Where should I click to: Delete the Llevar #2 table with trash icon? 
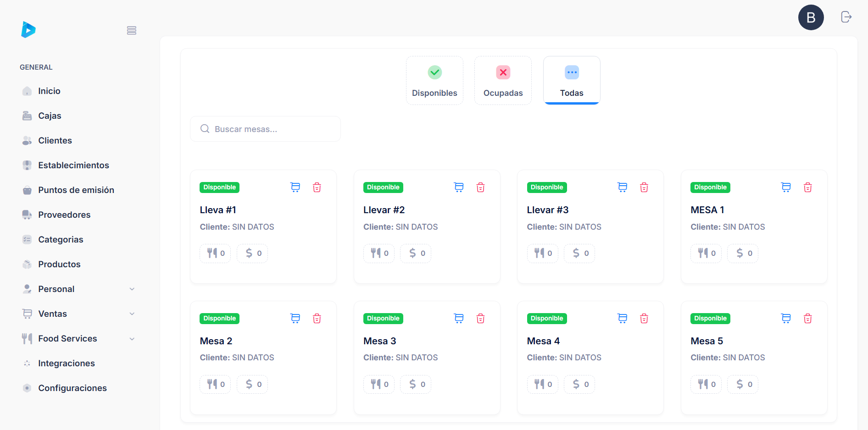click(x=480, y=187)
